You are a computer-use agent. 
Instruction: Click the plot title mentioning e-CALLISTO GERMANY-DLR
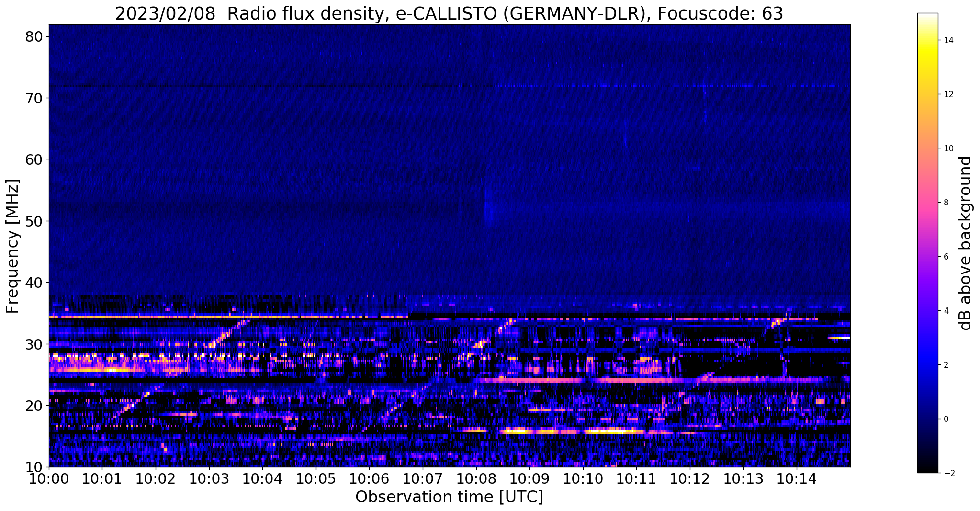coord(449,13)
